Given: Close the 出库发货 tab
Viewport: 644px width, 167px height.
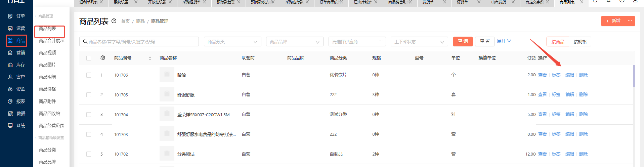Looking at the screenshot, I should click(513, 2).
